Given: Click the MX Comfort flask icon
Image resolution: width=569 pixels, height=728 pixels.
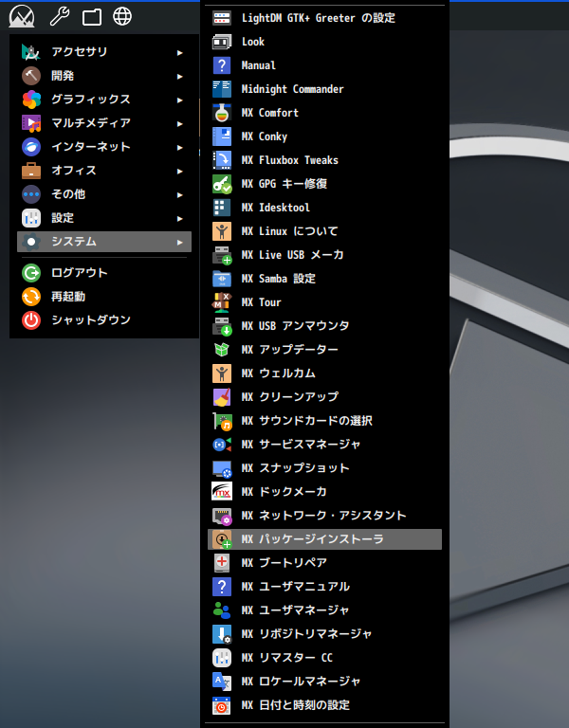Looking at the screenshot, I should click(x=222, y=113).
